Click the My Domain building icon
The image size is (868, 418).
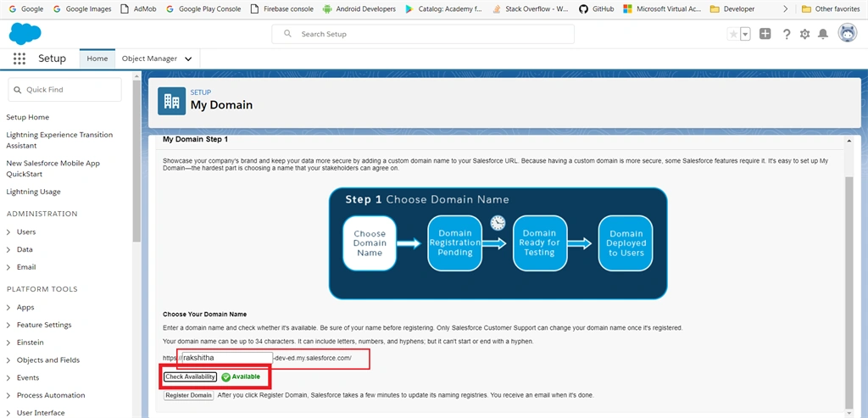[171, 101]
